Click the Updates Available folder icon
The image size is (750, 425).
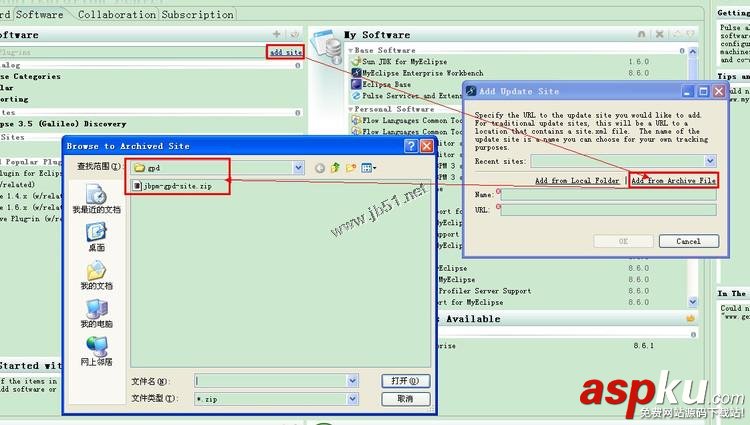[x=690, y=318]
